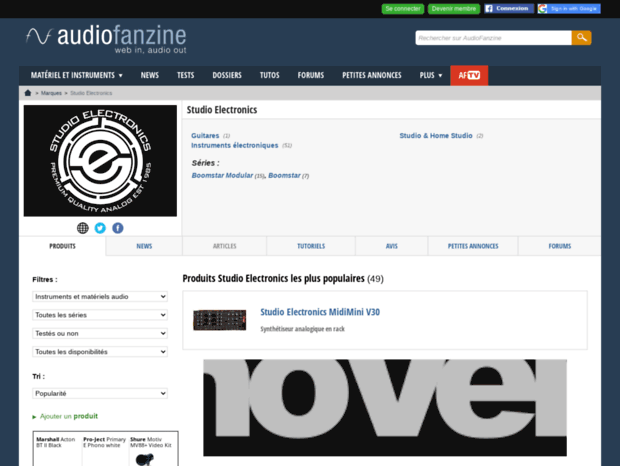The image size is (620, 466).
Task: Open the Popularité sort dropdown
Action: click(100, 393)
